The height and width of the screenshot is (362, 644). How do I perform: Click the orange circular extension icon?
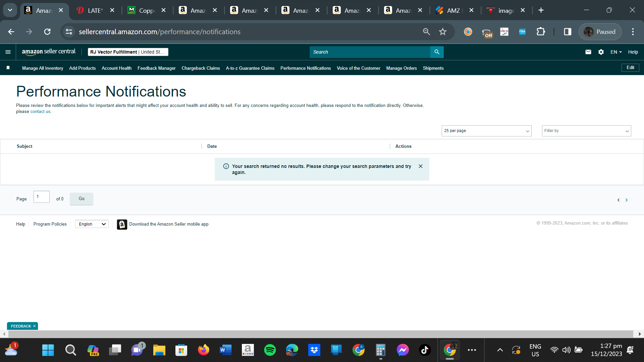[x=468, y=32]
